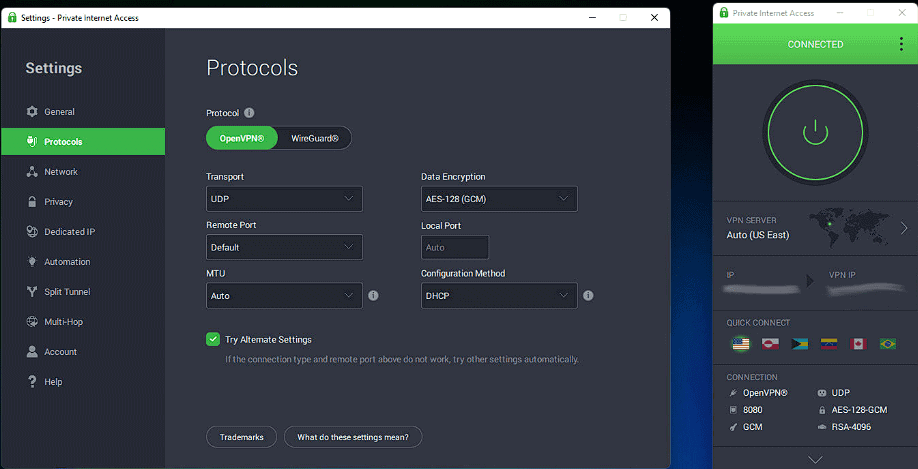Open the MTU dropdown showing Auto
Image resolution: width=918 pixels, height=469 pixels.
pos(285,296)
